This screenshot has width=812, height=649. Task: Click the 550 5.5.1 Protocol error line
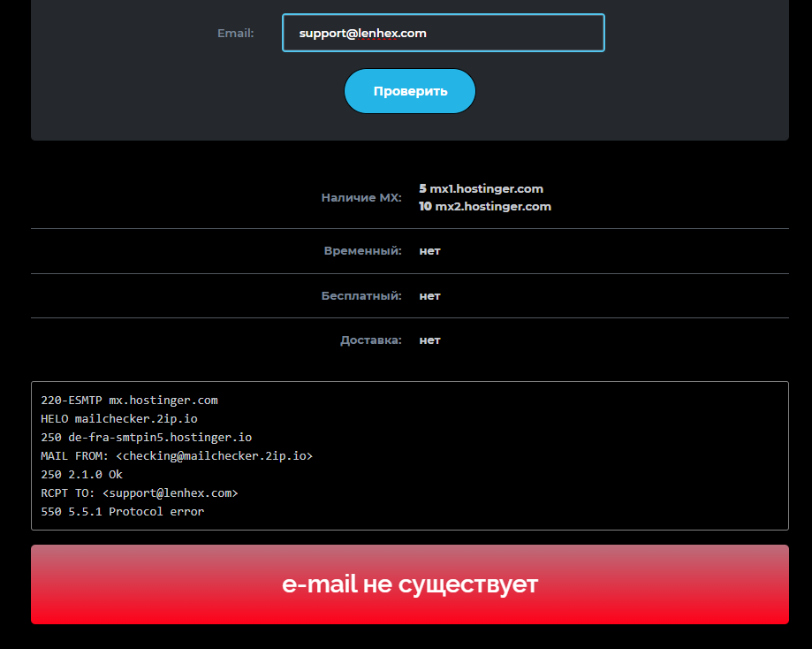click(x=122, y=512)
